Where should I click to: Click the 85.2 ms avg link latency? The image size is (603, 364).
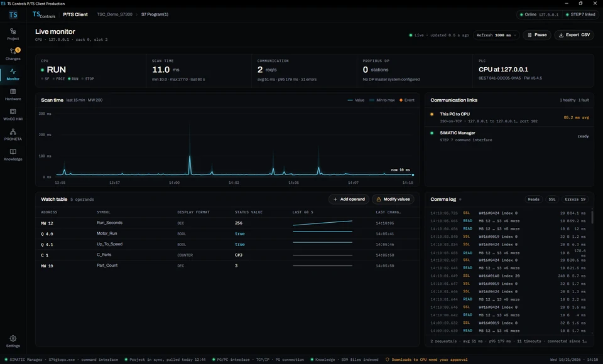coord(576,117)
